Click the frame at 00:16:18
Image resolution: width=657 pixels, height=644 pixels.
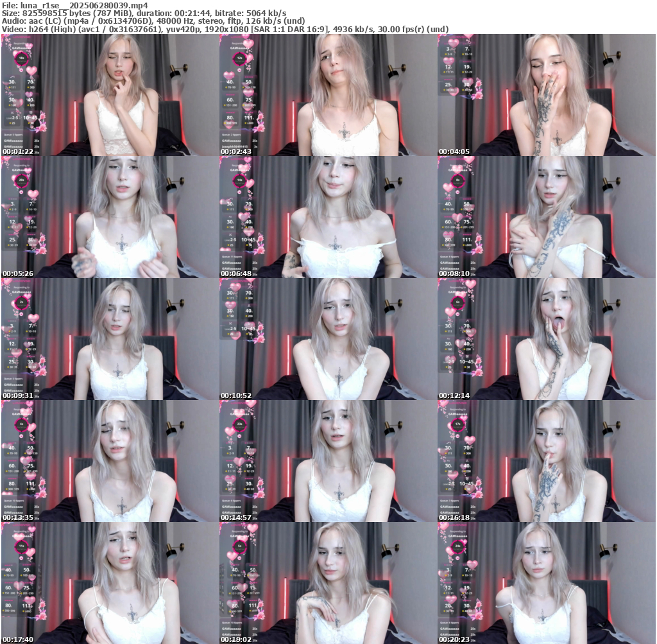click(x=547, y=461)
